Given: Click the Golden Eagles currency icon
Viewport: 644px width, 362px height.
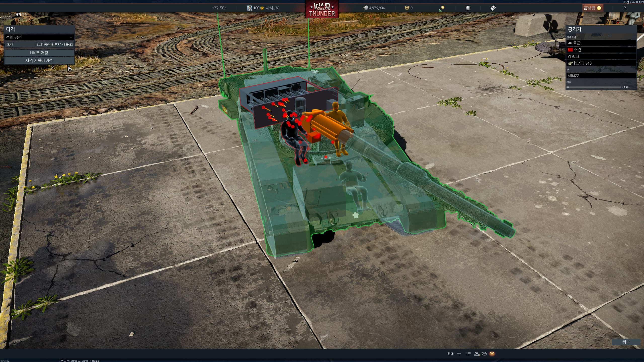Looking at the screenshot, I should pos(407,8).
